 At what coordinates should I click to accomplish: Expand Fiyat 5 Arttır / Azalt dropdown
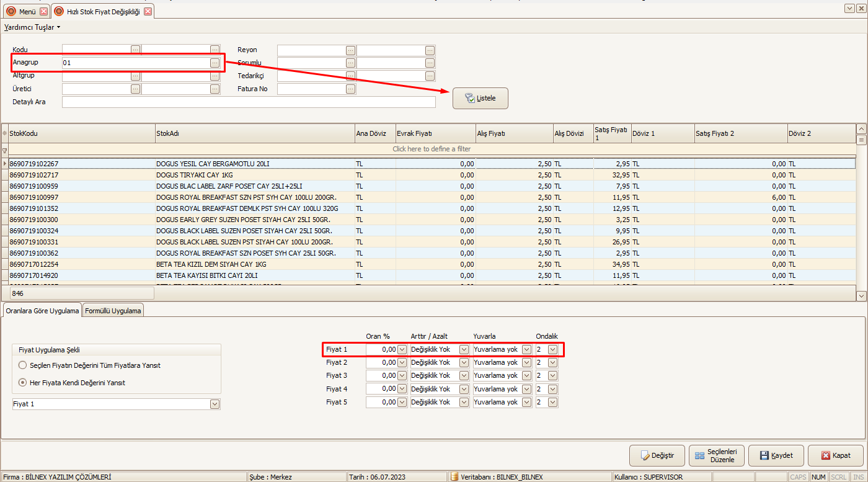[x=464, y=402]
